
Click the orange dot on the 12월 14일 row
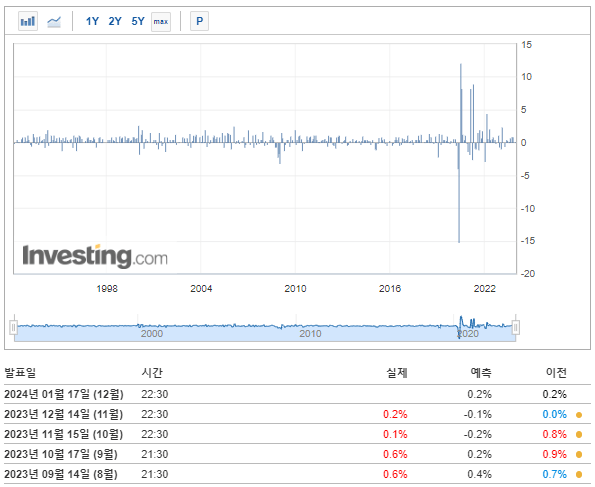(x=579, y=415)
